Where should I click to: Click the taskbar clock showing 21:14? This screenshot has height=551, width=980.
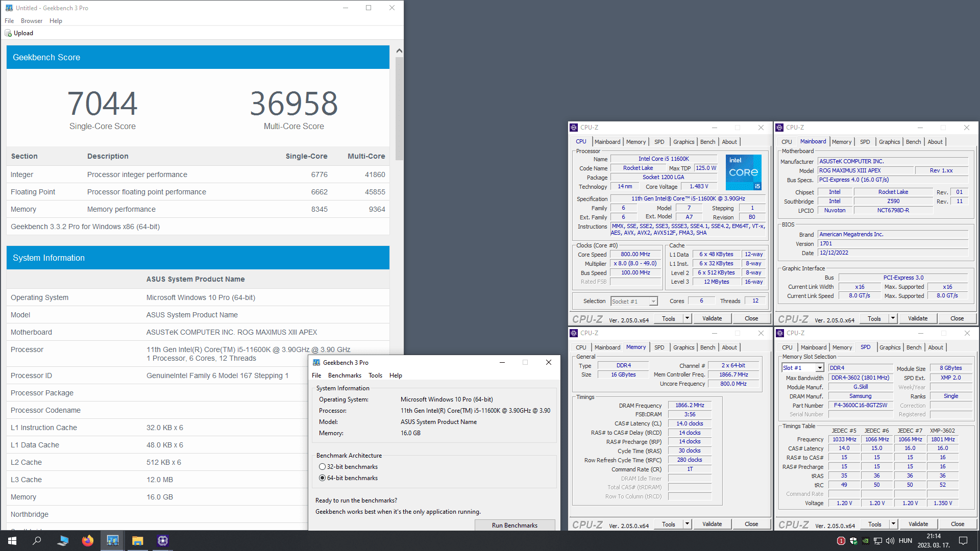pyautogui.click(x=934, y=541)
